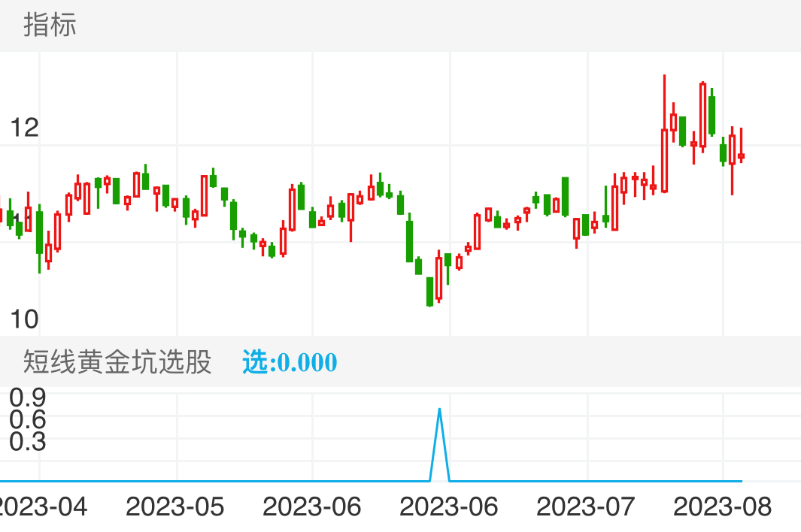This screenshot has width=801, height=532.
Task: Select the 2023-05 date on time axis
Action: tap(174, 506)
